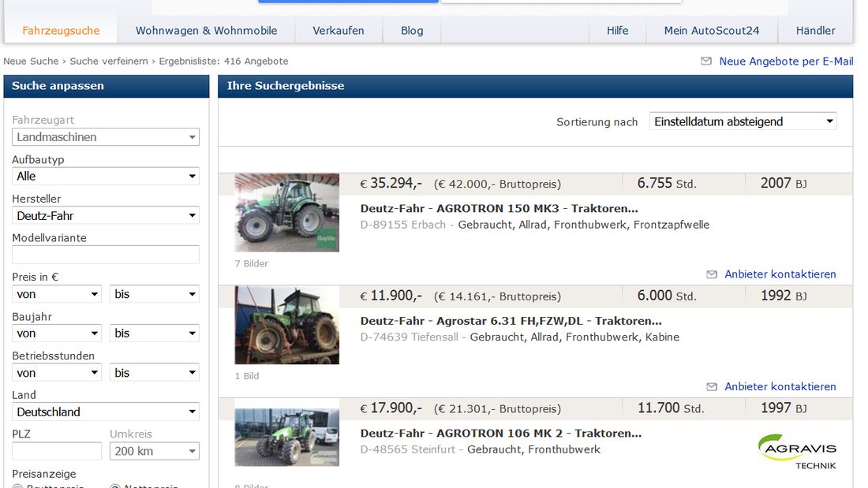Image resolution: width=868 pixels, height=488 pixels.
Task: Click the PLZ input field
Action: pyautogui.click(x=57, y=451)
